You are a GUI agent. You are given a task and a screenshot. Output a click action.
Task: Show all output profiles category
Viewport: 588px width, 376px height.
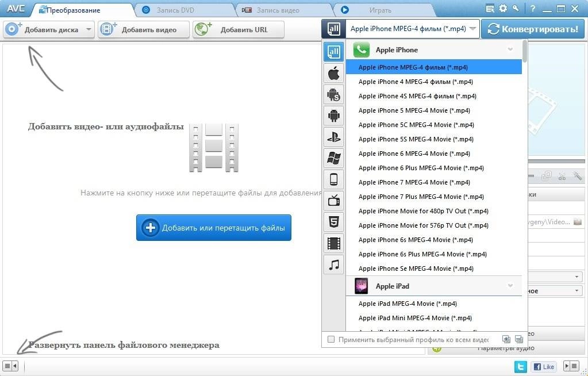[x=333, y=52]
